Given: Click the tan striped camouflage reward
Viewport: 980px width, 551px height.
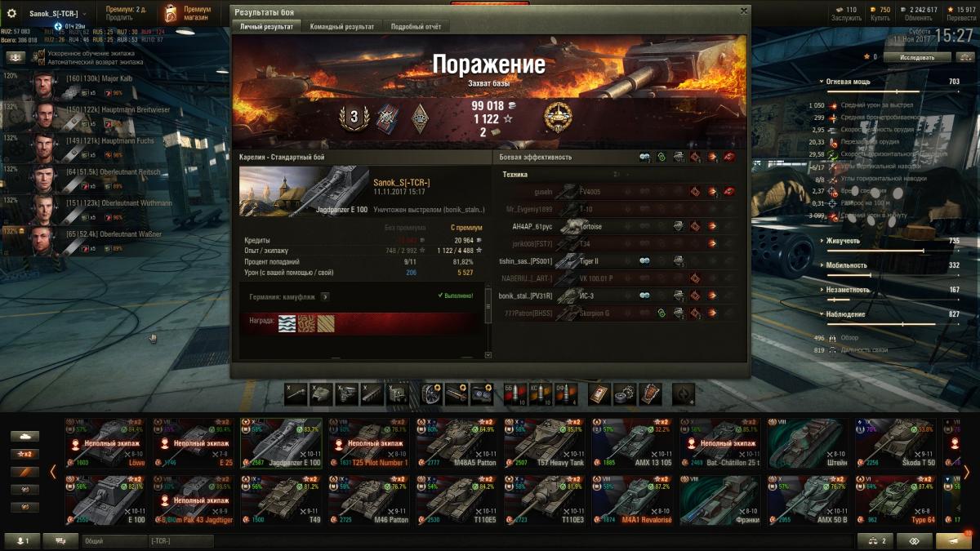Looking at the screenshot, I should coord(326,324).
